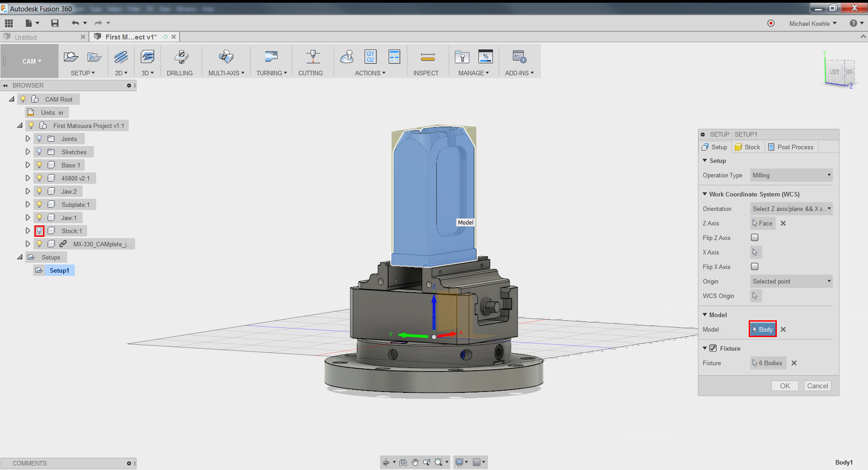The width and height of the screenshot is (868, 470).
Task: Click the Model Body selection button
Action: click(763, 329)
